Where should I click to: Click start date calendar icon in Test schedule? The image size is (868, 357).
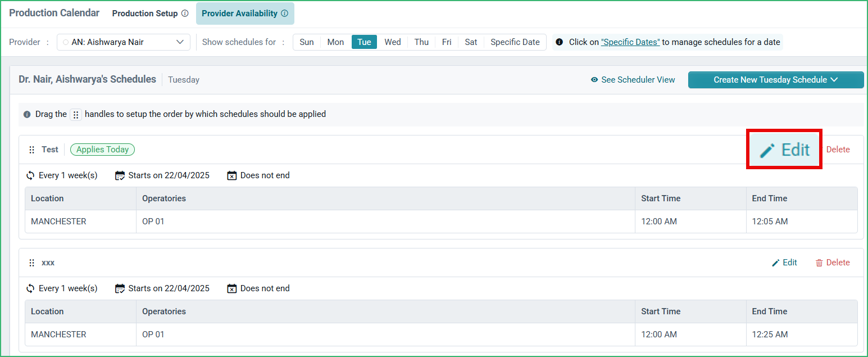120,175
